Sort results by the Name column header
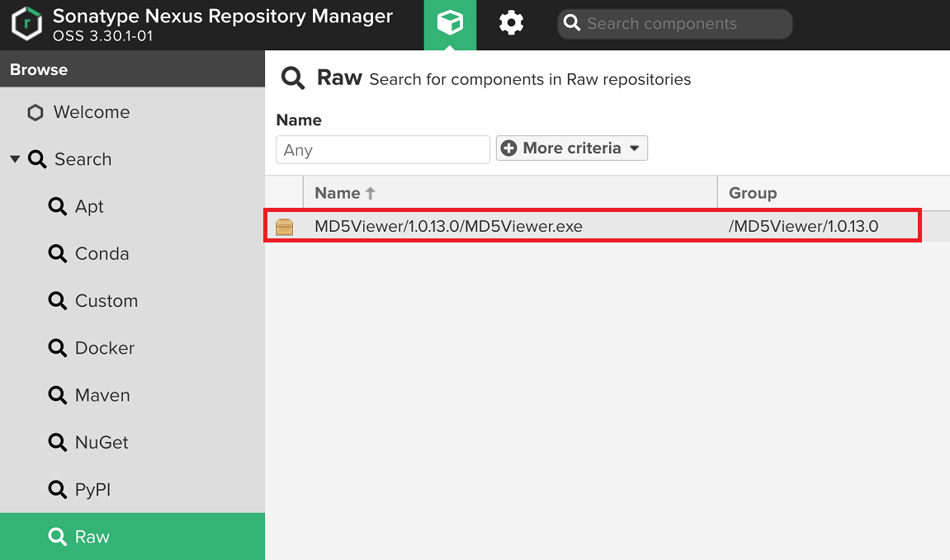Viewport: 950px width, 560px height. pyautogui.click(x=510, y=193)
